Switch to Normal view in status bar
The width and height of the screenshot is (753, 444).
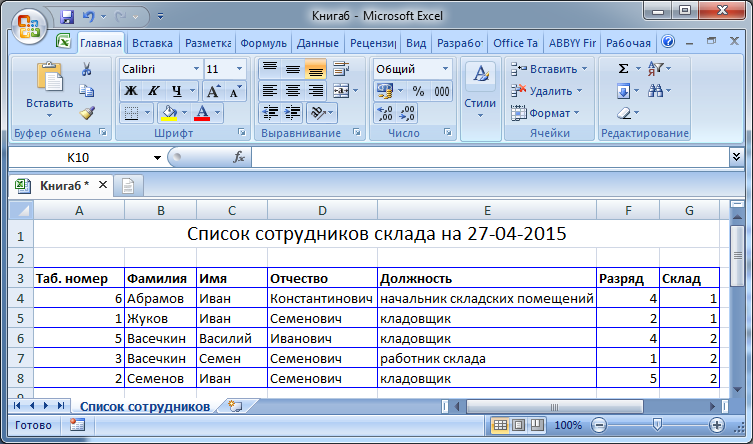500,425
